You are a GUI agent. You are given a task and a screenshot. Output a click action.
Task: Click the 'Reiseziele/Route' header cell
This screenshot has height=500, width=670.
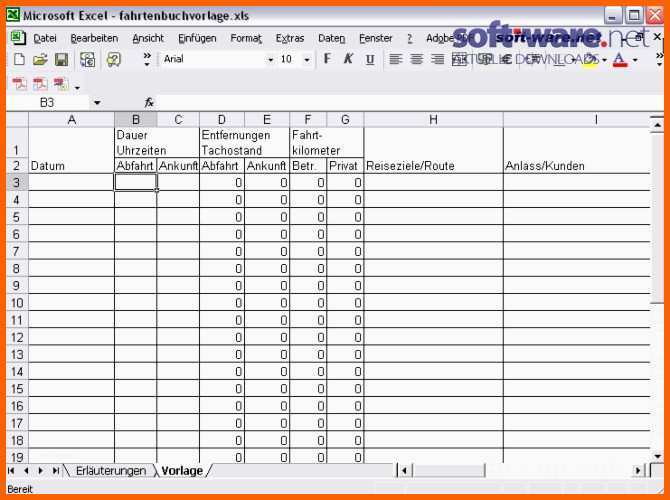coord(434,166)
